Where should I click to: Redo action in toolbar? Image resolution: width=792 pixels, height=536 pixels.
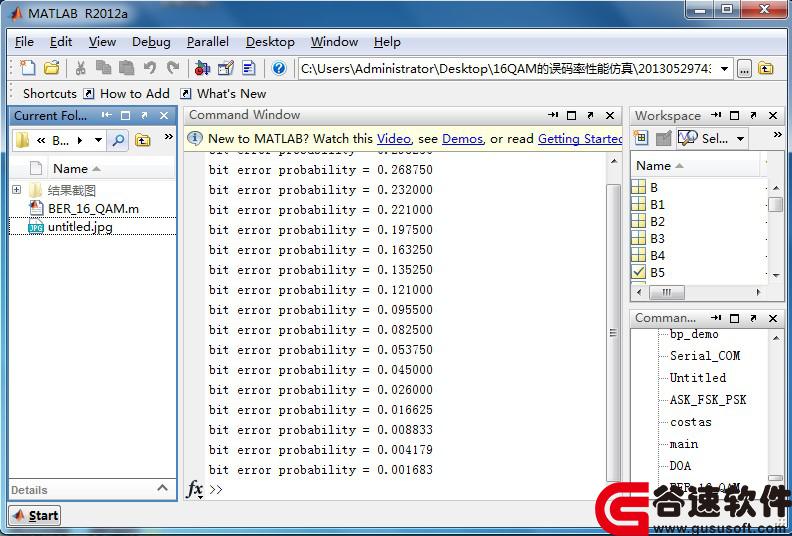tap(173, 68)
